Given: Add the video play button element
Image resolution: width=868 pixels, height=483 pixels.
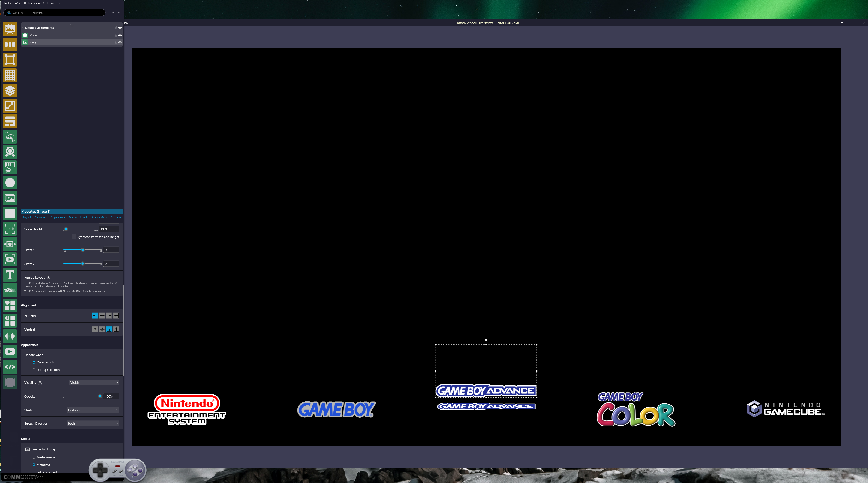Looking at the screenshot, I should (x=10, y=352).
